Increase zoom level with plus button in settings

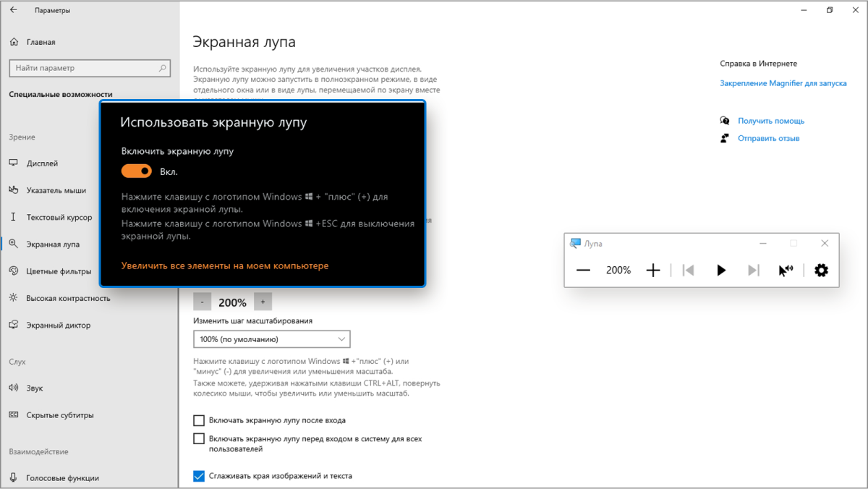tap(263, 302)
